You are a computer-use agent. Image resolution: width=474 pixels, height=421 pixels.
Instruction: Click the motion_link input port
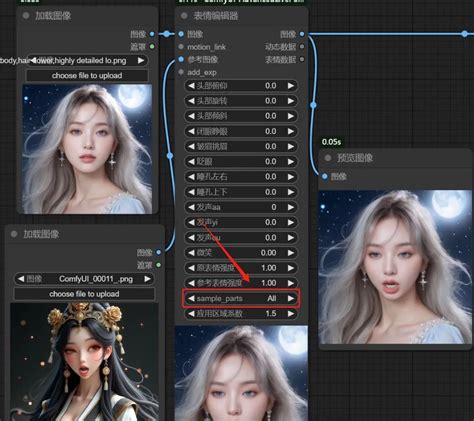[x=181, y=47]
